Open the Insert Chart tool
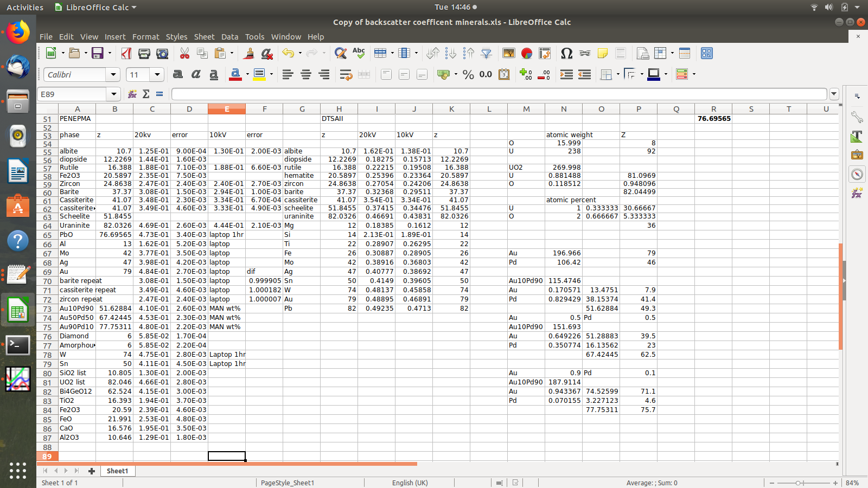 526,53
